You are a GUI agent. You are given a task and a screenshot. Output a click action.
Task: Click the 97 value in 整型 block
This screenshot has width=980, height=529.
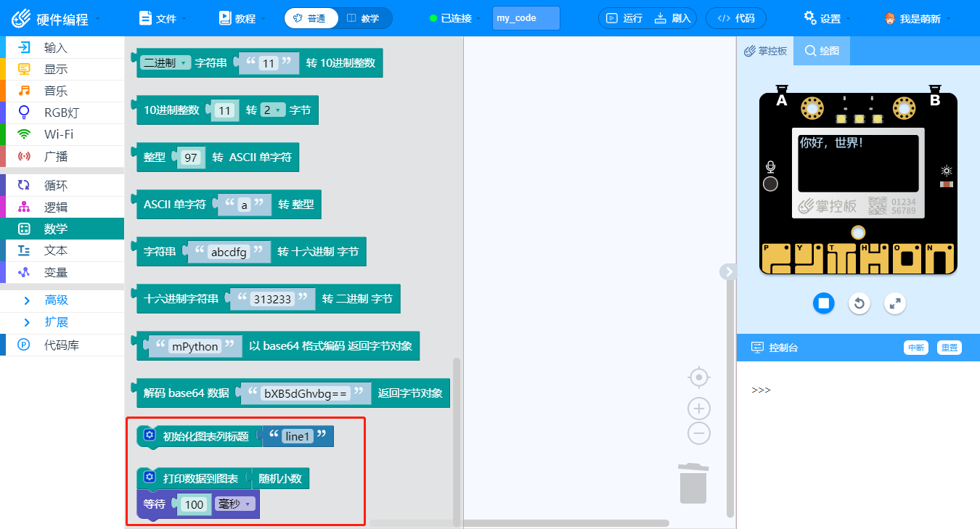click(x=191, y=157)
